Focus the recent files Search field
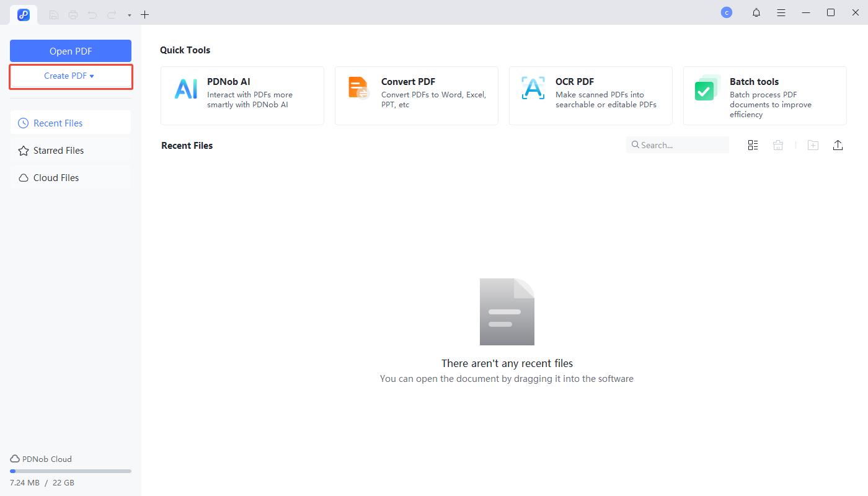Image resolution: width=868 pixels, height=496 pixels. point(678,144)
